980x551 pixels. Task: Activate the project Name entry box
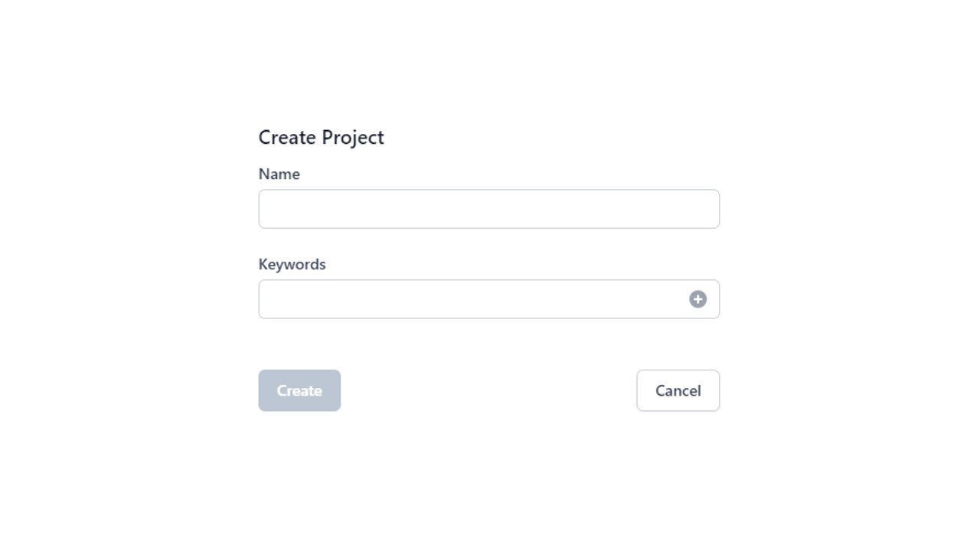point(489,209)
